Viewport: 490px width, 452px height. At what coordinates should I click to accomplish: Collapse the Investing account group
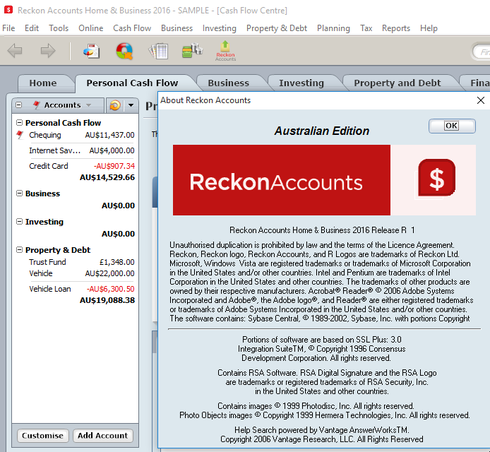click(x=19, y=222)
